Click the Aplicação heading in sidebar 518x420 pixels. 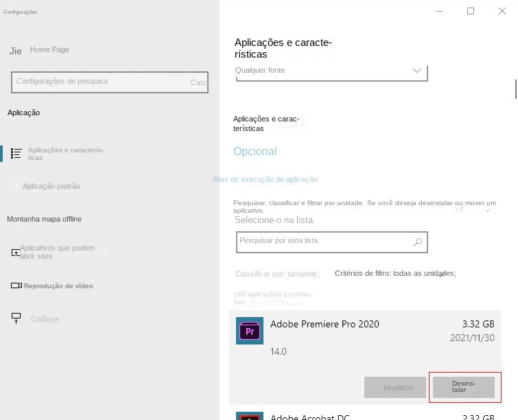(x=24, y=113)
